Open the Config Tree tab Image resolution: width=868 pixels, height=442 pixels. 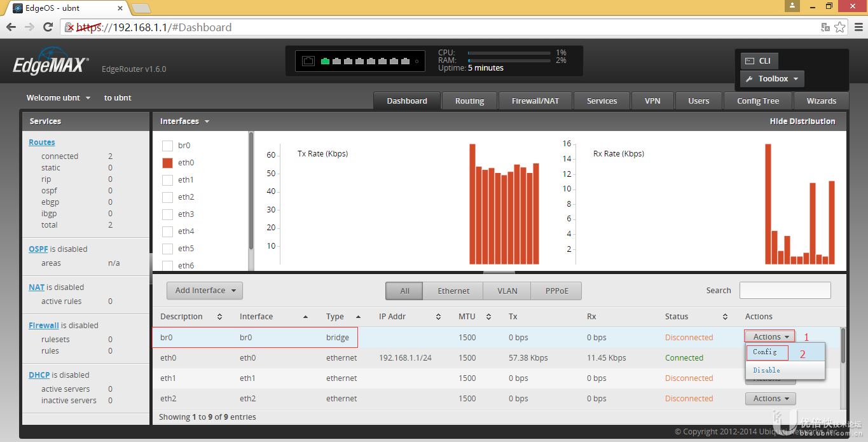point(758,101)
